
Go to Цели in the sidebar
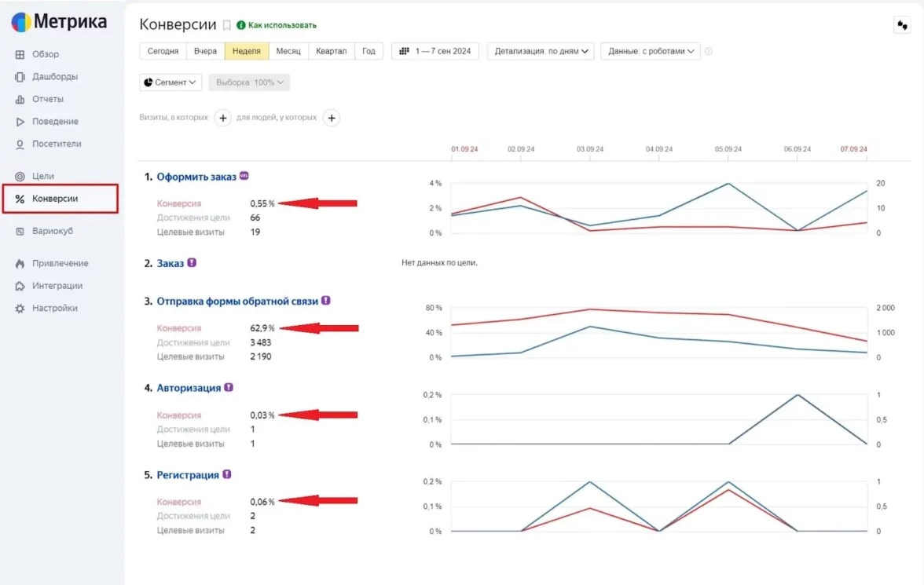click(x=43, y=176)
